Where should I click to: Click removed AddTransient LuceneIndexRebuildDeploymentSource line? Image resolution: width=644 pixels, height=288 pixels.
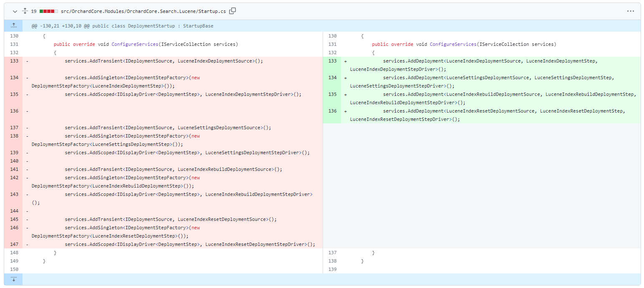174,169
